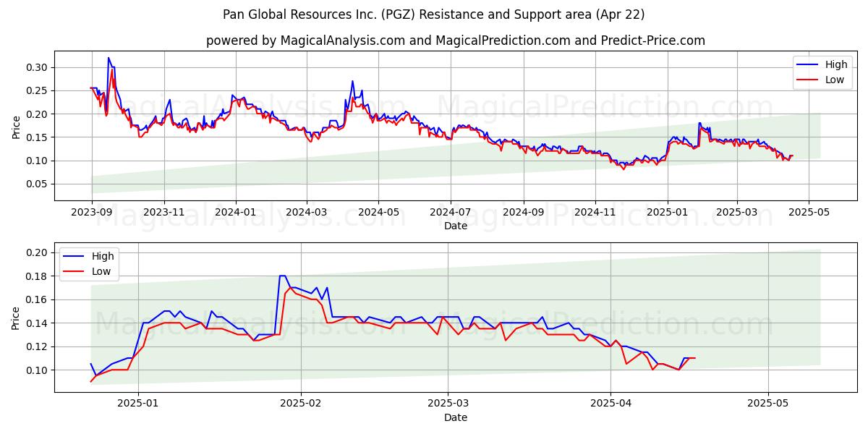The height and width of the screenshot is (434, 868).
Task: Click the '0.18' price tick on bottom chart
Action: [37, 276]
